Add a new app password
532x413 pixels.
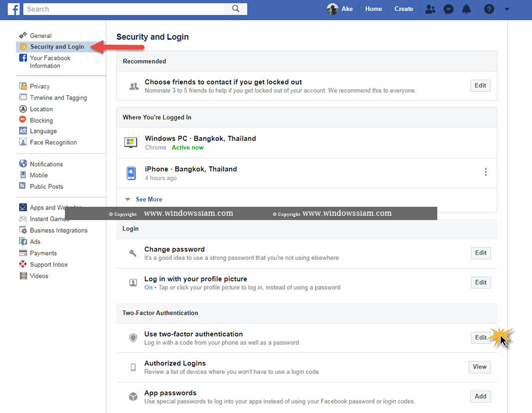(x=480, y=396)
